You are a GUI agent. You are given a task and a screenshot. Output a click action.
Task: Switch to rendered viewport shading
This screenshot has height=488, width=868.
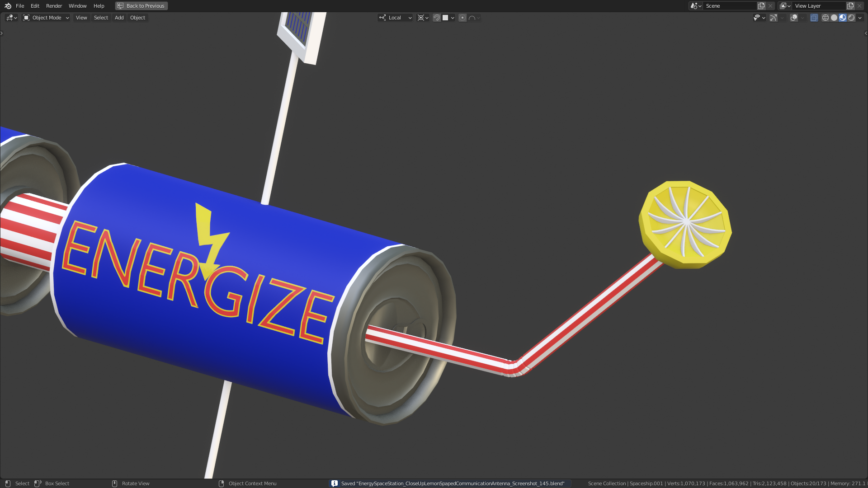point(851,18)
